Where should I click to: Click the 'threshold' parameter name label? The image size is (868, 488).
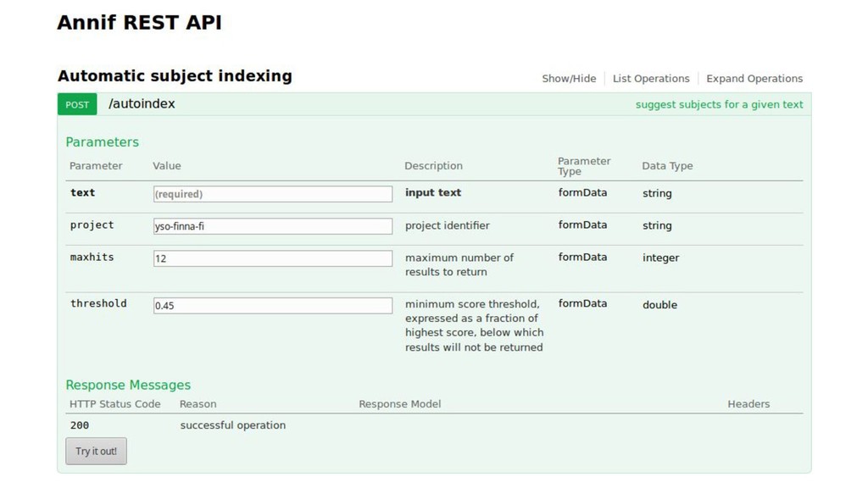click(98, 304)
